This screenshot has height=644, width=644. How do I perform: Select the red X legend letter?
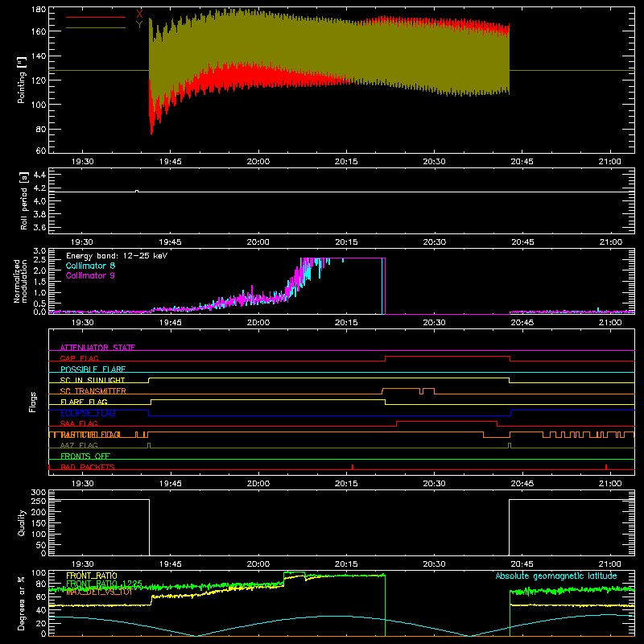coord(139,14)
